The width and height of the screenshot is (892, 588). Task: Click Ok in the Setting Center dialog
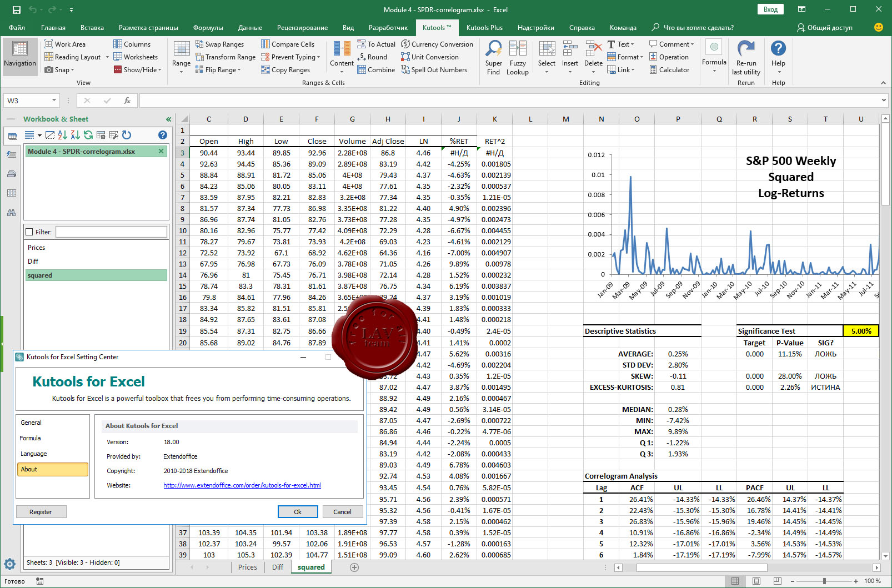[298, 512]
